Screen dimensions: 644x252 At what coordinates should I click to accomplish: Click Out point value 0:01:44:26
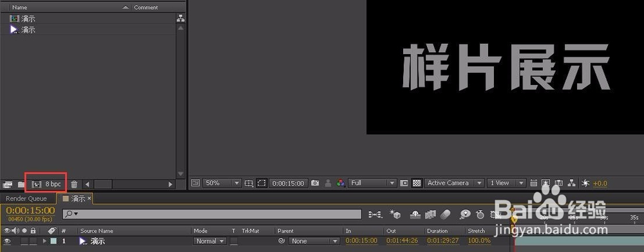point(402,241)
